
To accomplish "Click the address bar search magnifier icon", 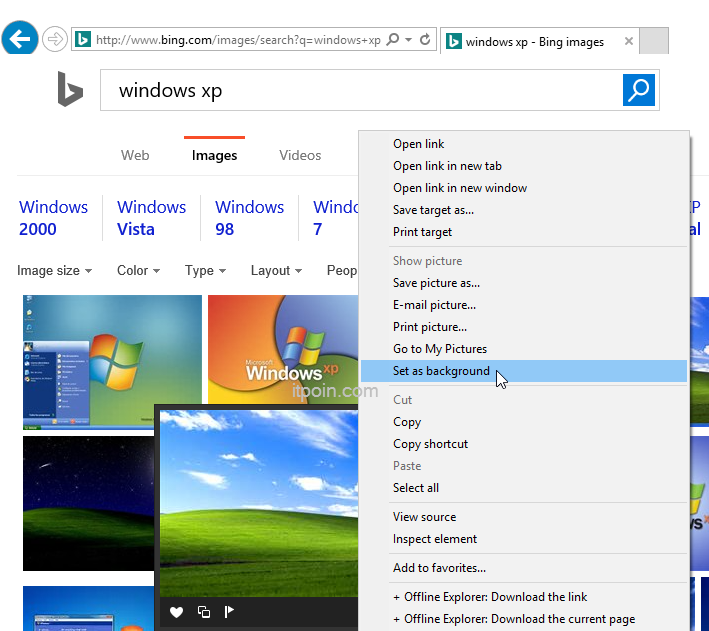I will pyautogui.click(x=393, y=40).
